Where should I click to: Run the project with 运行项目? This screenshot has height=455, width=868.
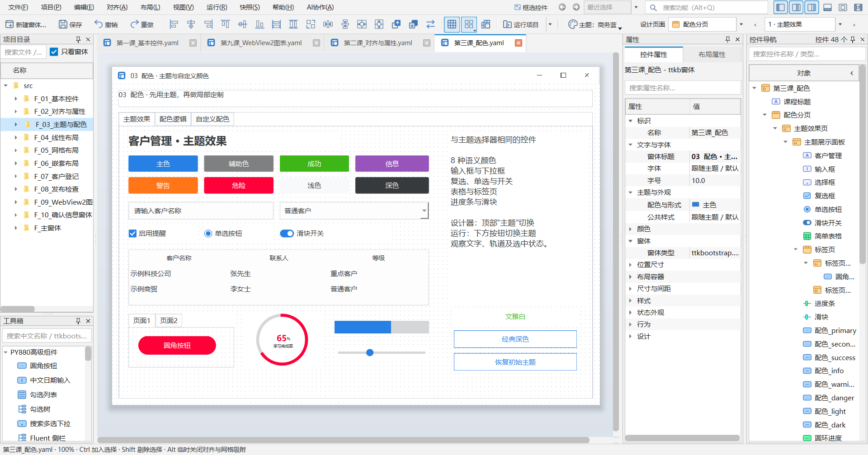521,24
